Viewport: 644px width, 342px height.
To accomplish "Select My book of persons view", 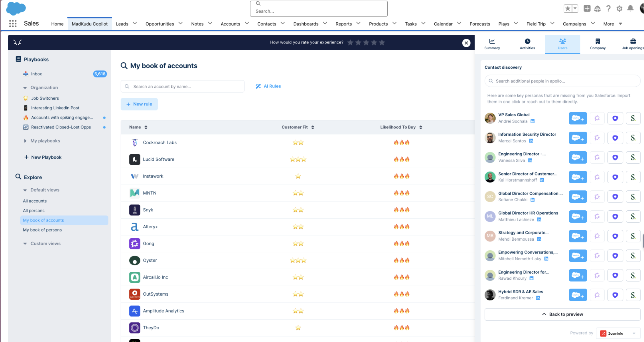I will [x=42, y=230].
